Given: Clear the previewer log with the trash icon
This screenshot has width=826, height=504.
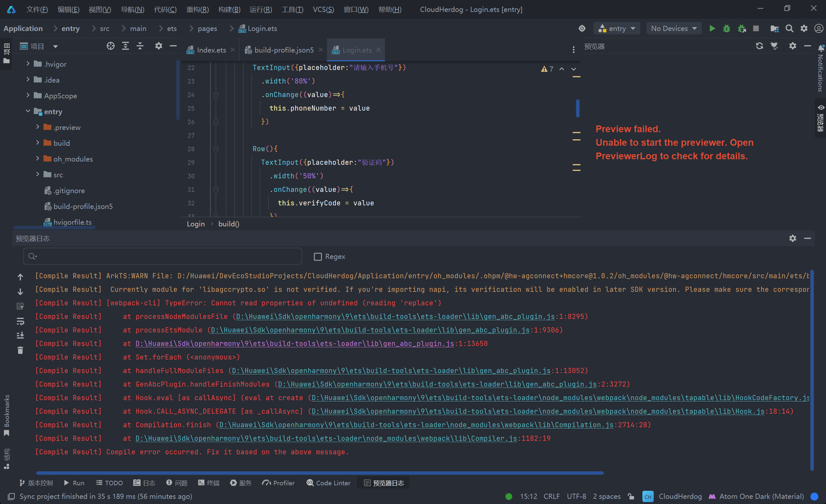Looking at the screenshot, I should (20, 350).
